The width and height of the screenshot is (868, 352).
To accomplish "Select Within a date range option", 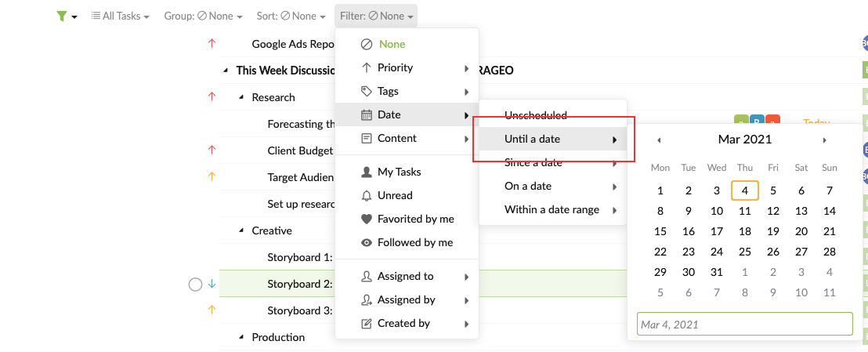I will click(x=552, y=209).
